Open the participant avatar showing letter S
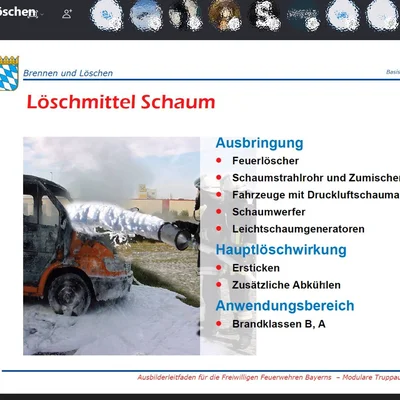 pos(265,15)
